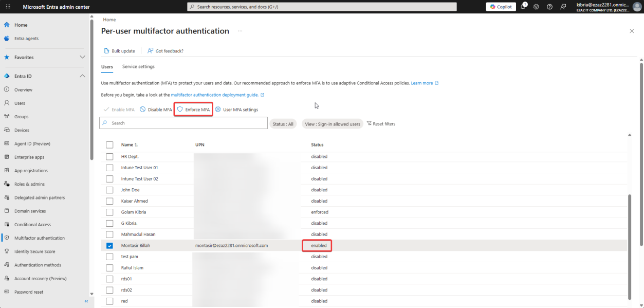Click Got feedback? button

(x=165, y=51)
